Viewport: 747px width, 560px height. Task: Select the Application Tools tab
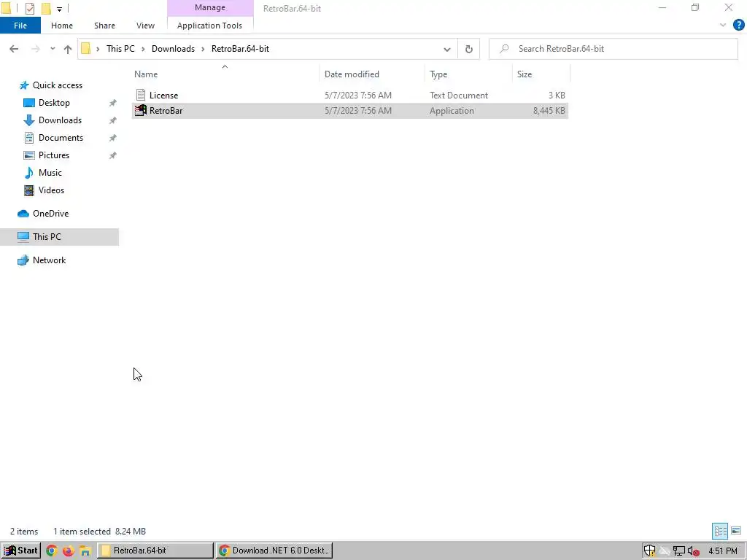tap(209, 26)
